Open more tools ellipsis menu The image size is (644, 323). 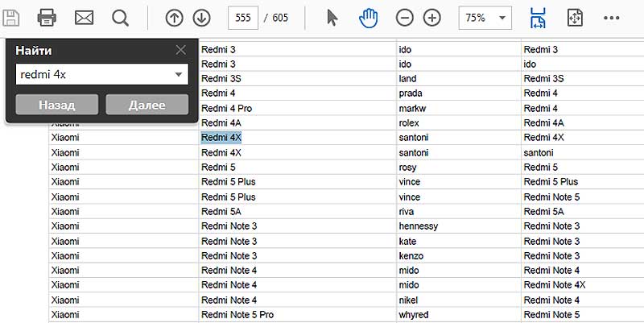[x=611, y=18]
